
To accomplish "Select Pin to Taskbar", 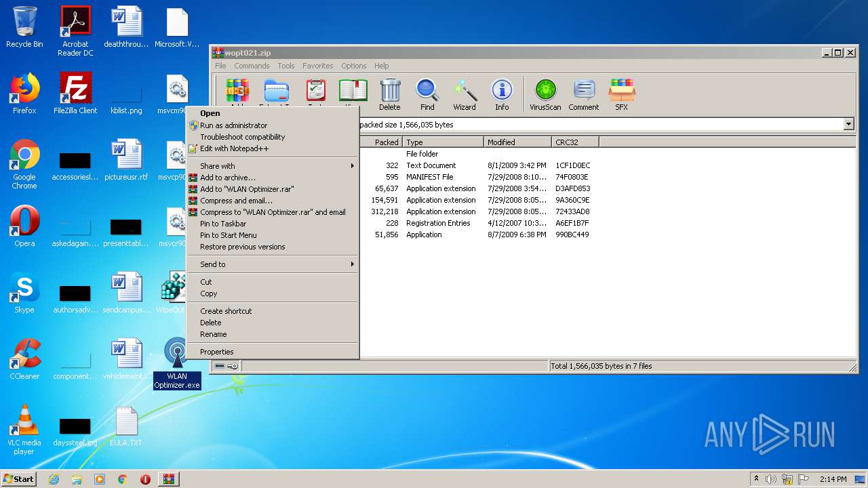I will point(272,224).
